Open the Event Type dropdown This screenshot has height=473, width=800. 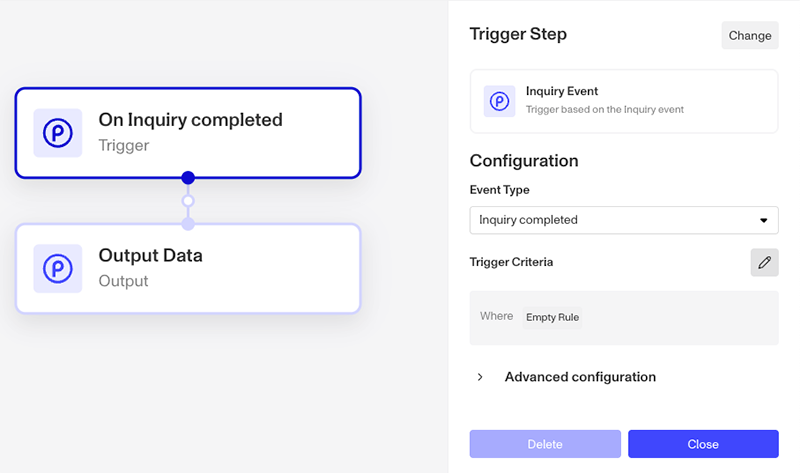click(x=624, y=220)
